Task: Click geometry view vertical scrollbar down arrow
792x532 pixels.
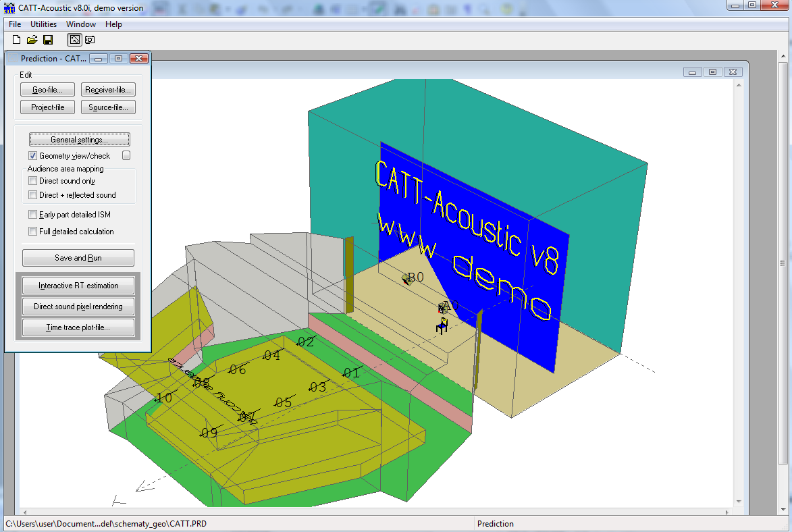Action: pyautogui.click(x=739, y=502)
